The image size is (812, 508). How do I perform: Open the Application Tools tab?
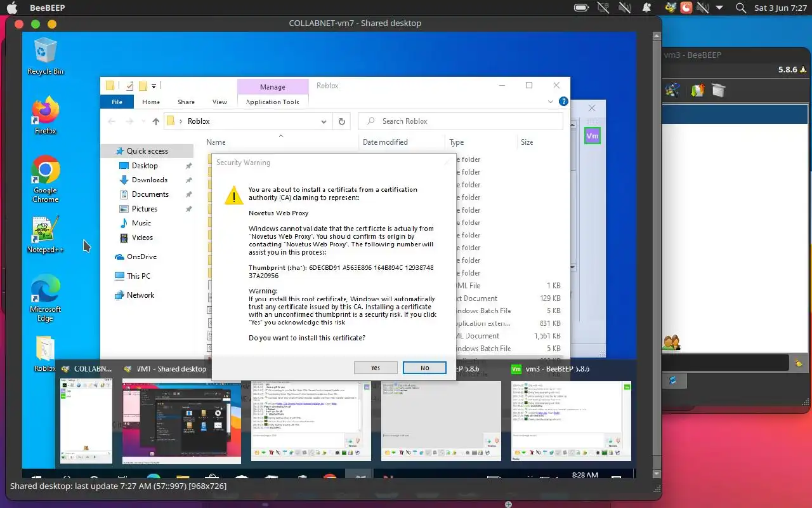click(x=272, y=102)
